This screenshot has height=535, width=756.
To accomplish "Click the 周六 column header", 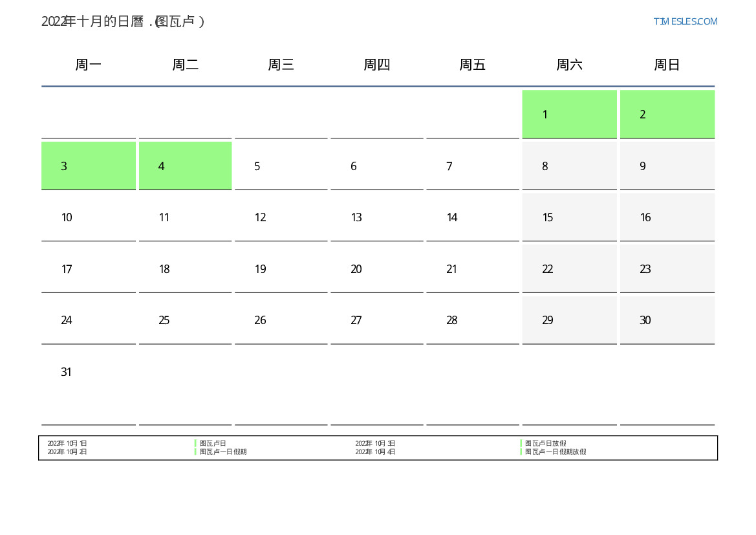I will [x=569, y=65].
